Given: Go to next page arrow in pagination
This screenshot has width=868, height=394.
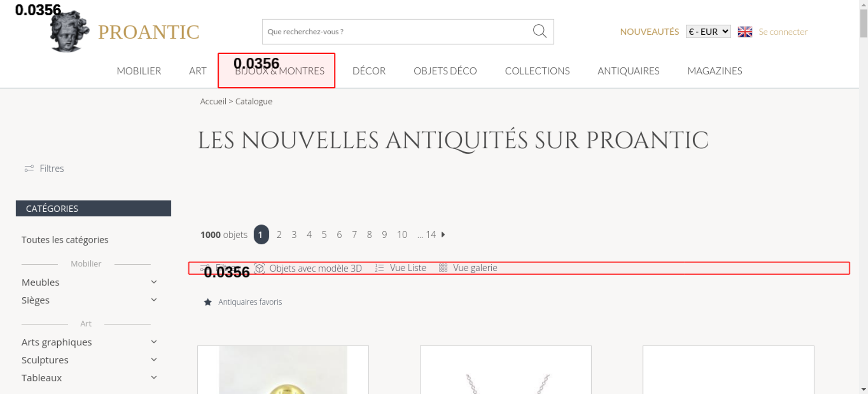Looking at the screenshot, I should [x=443, y=235].
